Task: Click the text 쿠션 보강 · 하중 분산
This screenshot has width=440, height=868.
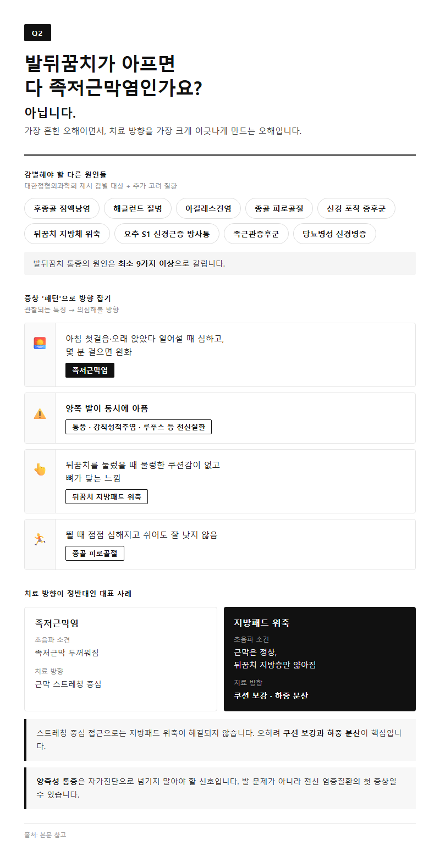Action: click(271, 695)
